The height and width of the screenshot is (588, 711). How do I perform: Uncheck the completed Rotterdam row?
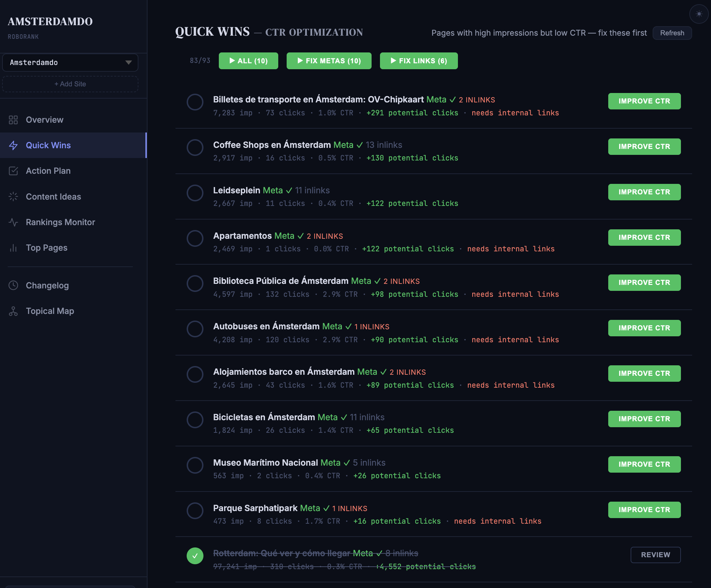pos(195,556)
